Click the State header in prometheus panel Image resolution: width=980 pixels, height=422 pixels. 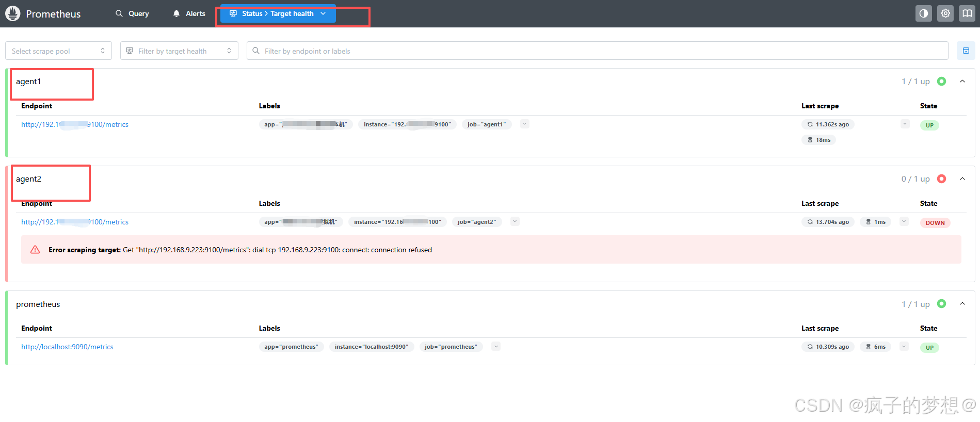pos(928,328)
